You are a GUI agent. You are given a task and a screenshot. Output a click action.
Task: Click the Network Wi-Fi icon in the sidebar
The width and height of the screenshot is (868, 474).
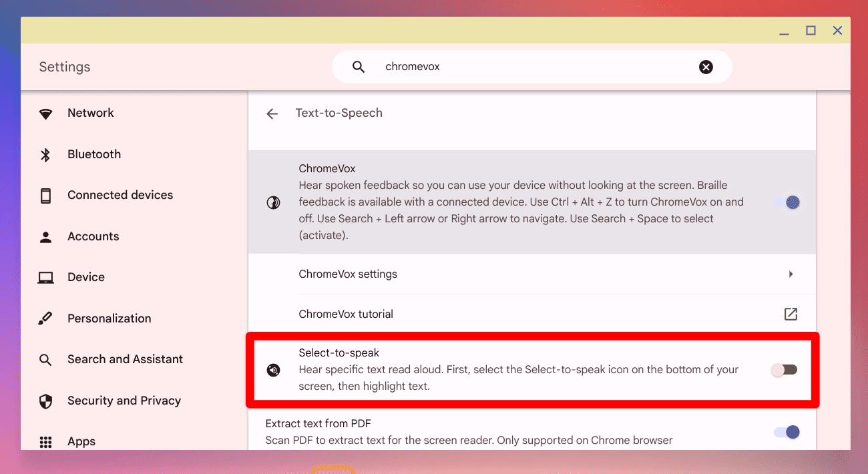pos(45,113)
